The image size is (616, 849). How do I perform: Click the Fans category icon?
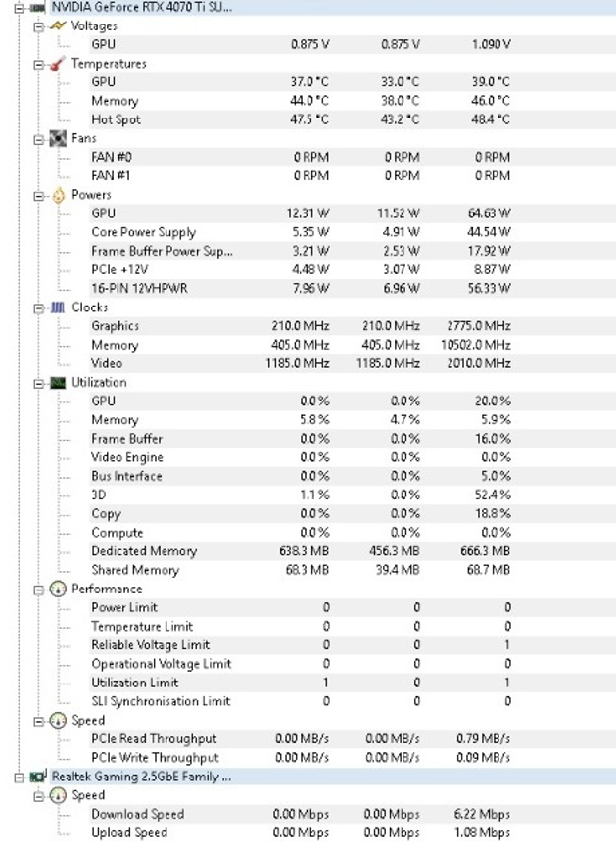(58, 138)
